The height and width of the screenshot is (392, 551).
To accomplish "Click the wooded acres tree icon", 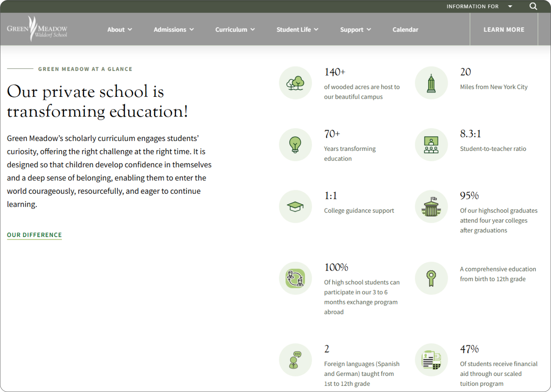I will 295,83.
